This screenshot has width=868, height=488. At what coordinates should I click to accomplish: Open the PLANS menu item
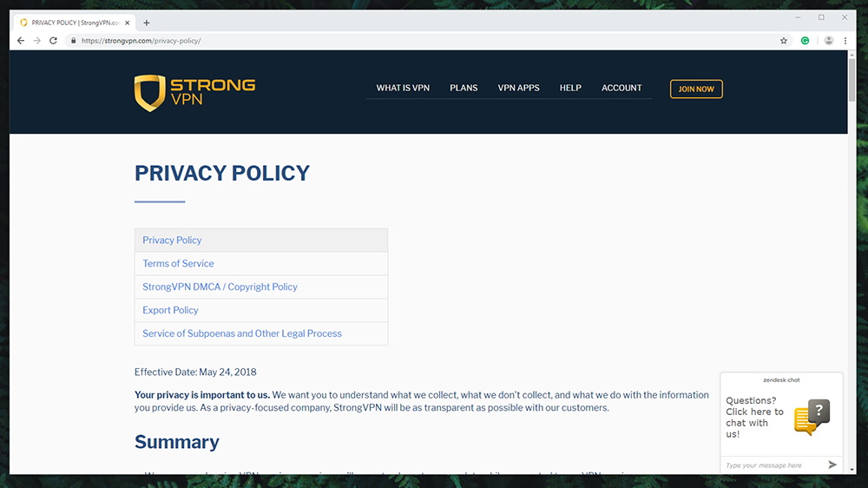pos(464,88)
